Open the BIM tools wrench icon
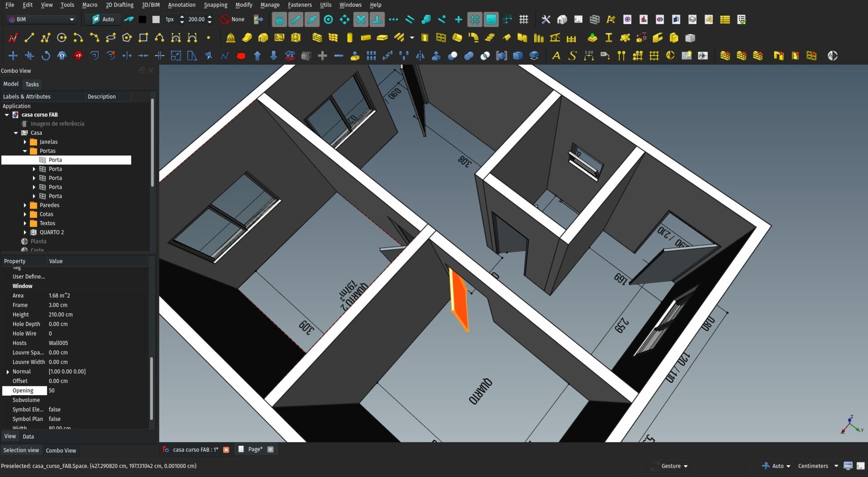Image resolution: width=868 pixels, height=477 pixels. click(546, 19)
